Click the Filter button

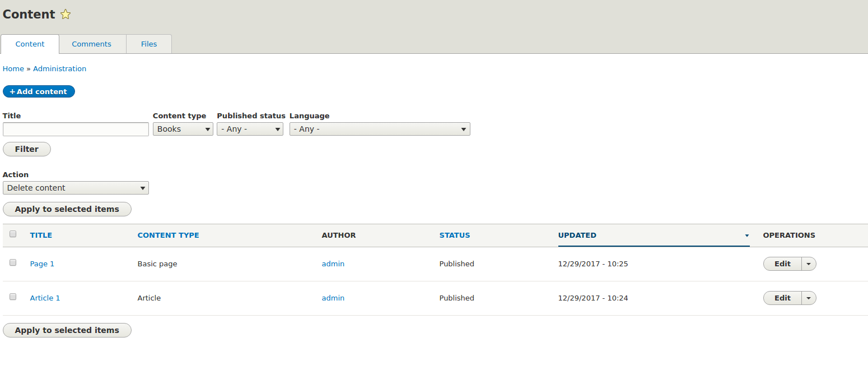[x=27, y=149]
